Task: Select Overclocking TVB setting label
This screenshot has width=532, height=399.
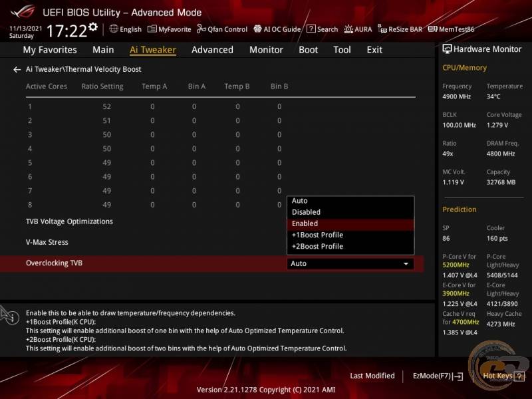Action: 54,263
